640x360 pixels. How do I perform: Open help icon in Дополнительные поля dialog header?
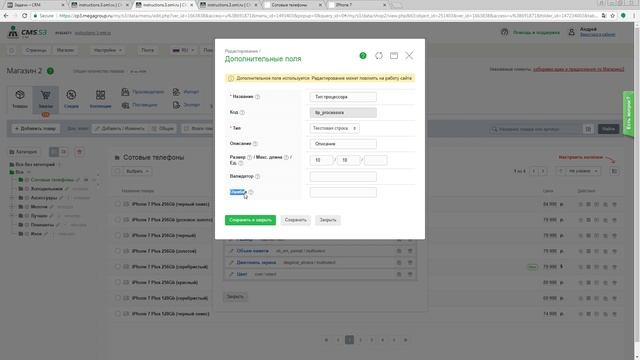click(x=363, y=56)
